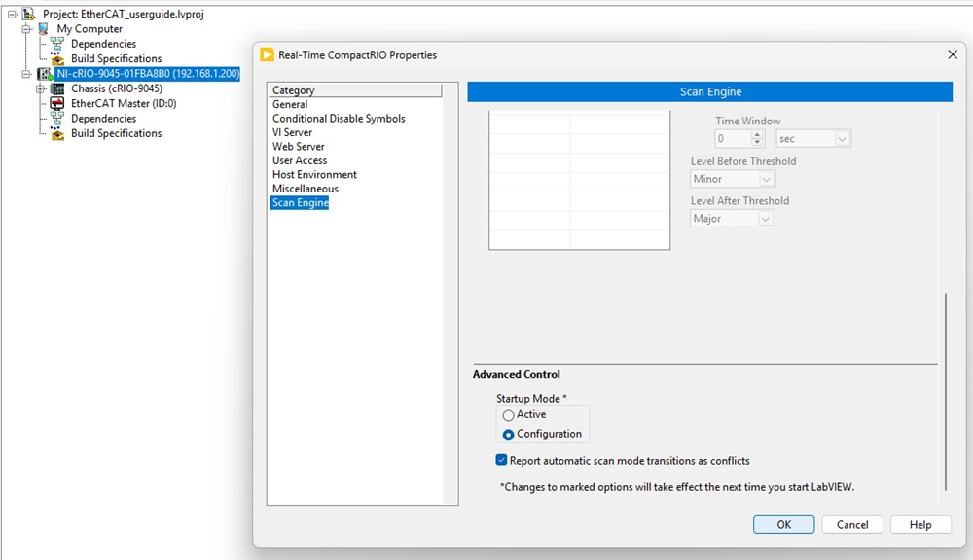973x560 pixels.
Task: Click the OK button
Action: pyautogui.click(x=783, y=525)
